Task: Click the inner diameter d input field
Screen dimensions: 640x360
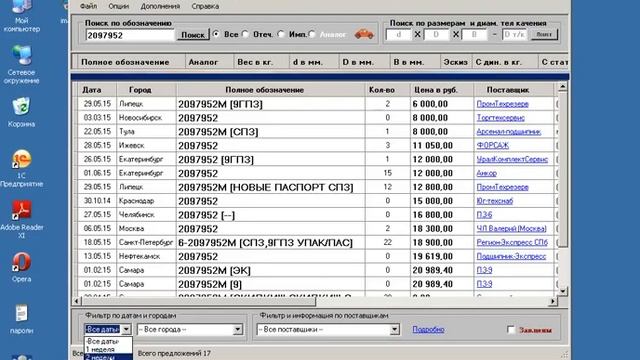Action: pos(398,35)
